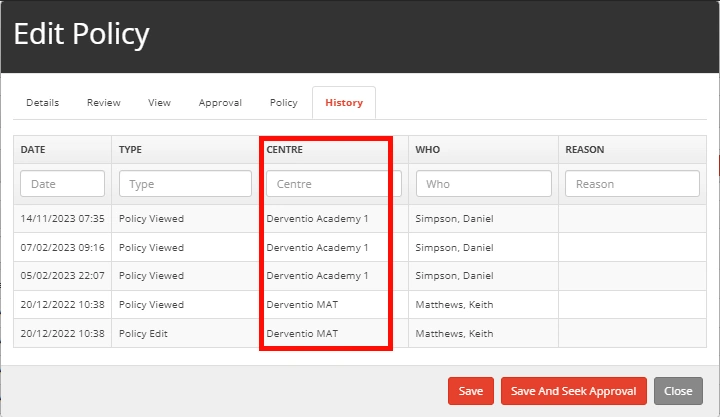The width and height of the screenshot is (720, 417).
Task: Focus the Date filter field
Action: (62, 184)
